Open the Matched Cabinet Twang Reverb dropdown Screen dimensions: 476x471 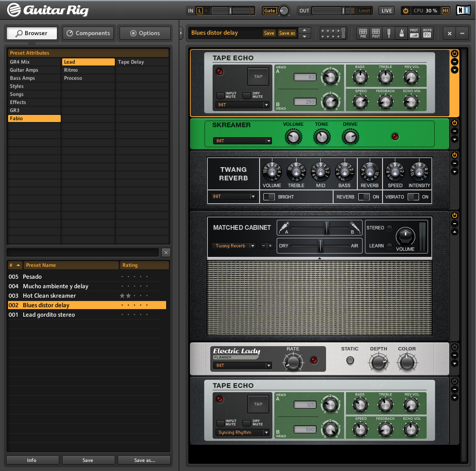click(x=233, y=245)
